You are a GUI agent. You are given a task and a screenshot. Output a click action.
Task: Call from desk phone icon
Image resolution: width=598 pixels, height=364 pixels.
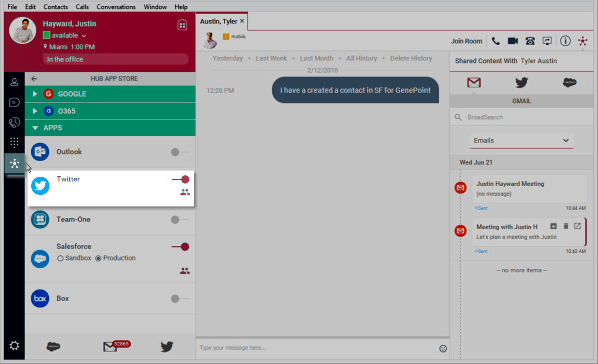click(530, 41)
